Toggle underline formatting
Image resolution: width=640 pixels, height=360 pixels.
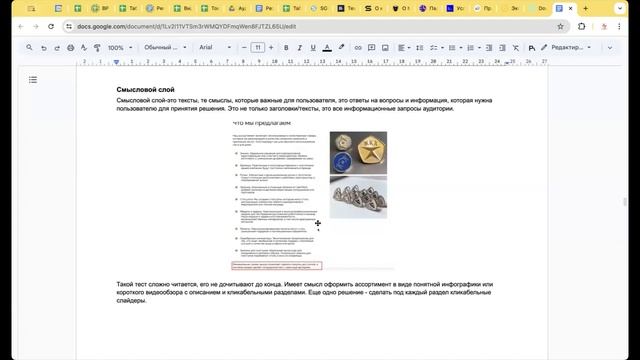coord(313,48)
